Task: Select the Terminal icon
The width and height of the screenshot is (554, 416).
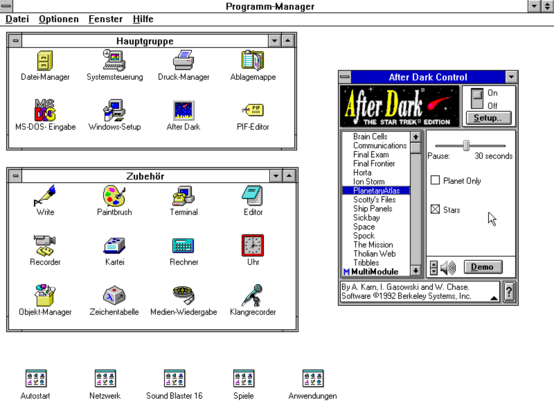Action: pos(183,195)
